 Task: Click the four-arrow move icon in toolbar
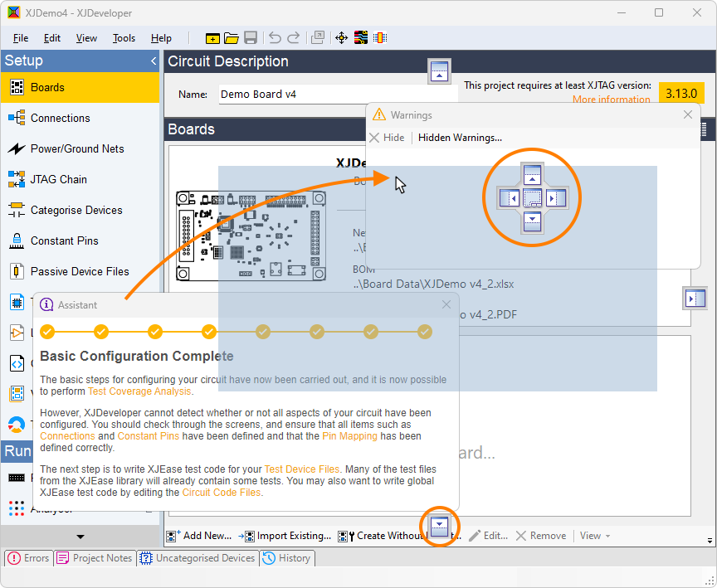pyautogui.click(x=341, y=38)
